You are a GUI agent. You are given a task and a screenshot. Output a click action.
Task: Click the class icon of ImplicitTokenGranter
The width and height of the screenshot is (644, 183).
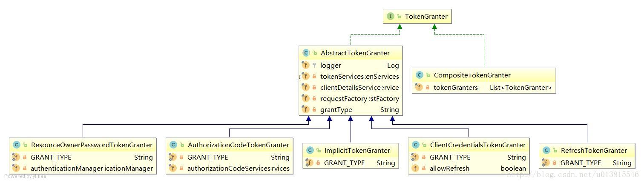(x=310, y=151)
